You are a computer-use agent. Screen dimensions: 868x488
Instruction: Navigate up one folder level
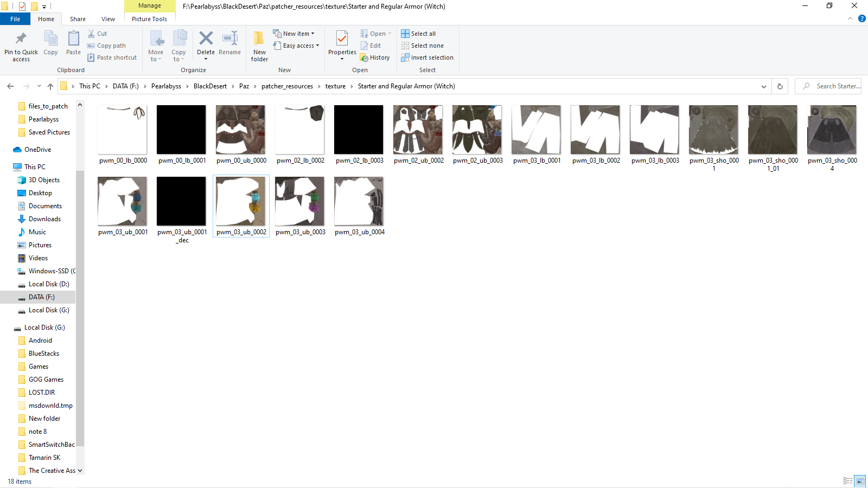point(50,86)
